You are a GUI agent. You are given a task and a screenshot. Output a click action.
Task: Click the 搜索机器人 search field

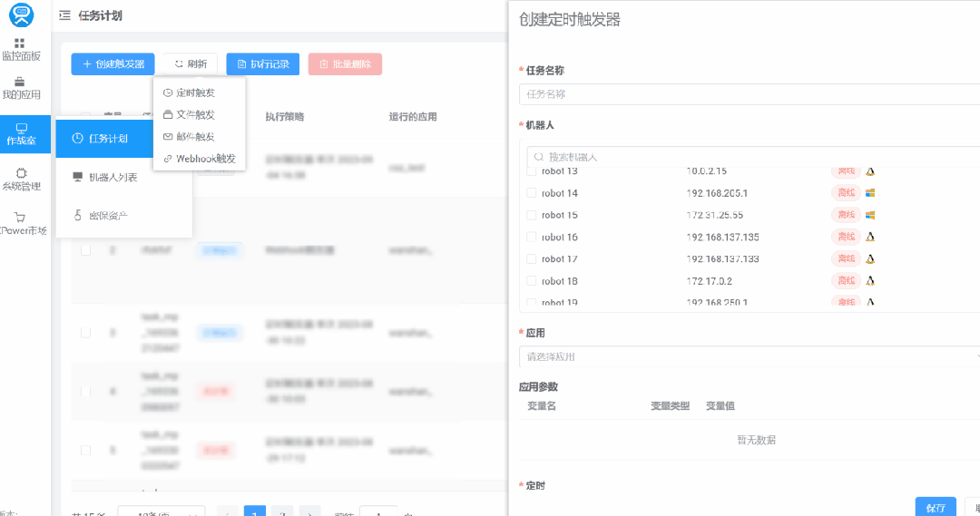[x=753, y=157]
